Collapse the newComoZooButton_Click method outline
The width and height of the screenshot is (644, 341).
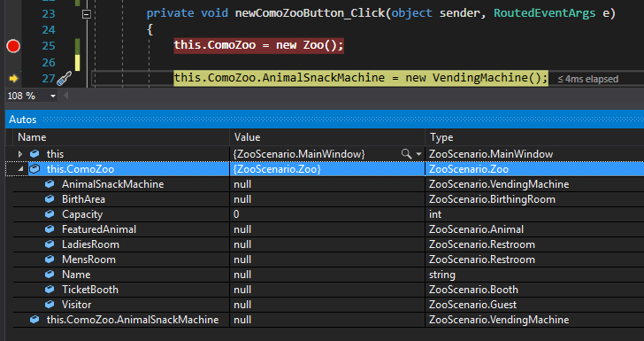(87, 14)
